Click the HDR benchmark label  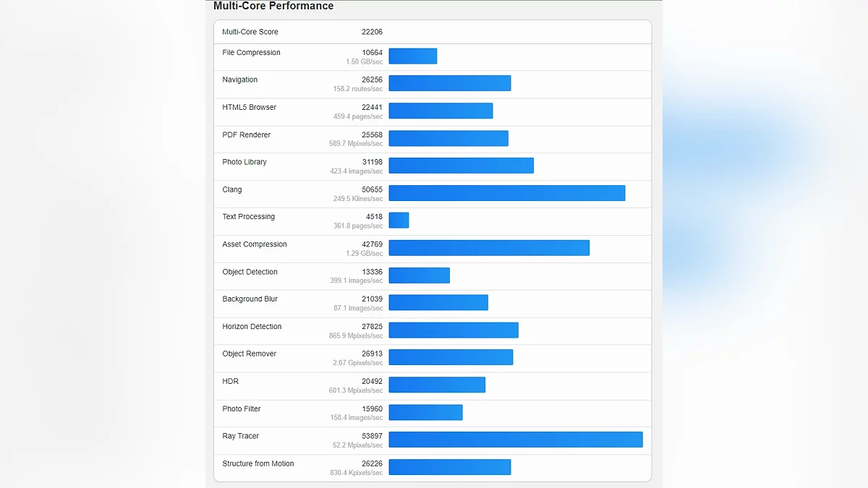pyautogui.click(x=230, y=382)
